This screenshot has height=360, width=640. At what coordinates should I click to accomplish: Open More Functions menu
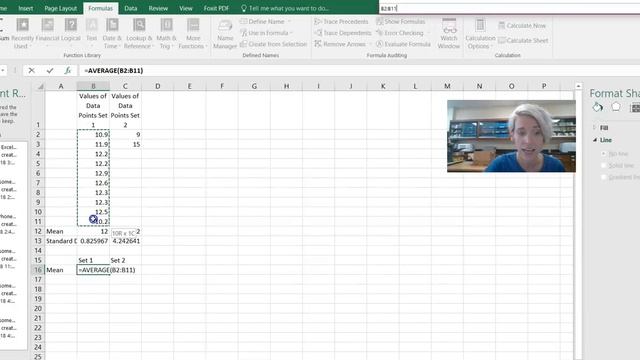coord(193,33)
